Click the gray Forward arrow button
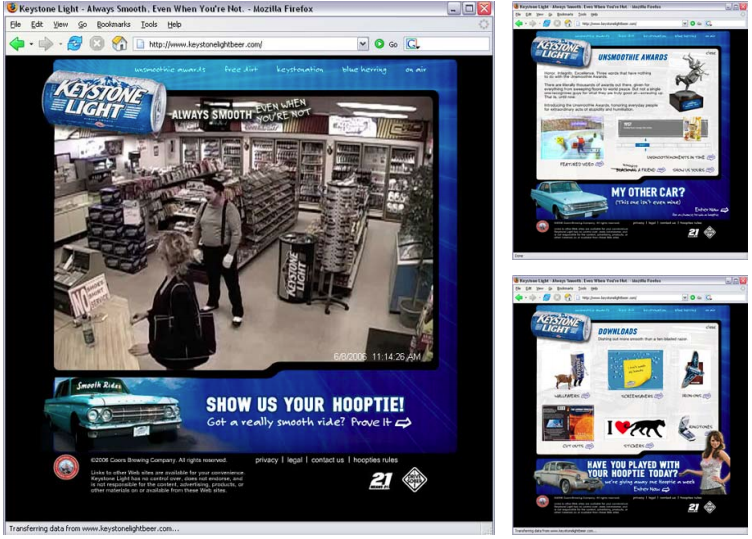Screen dimensions: 752x539 [46, 44]
